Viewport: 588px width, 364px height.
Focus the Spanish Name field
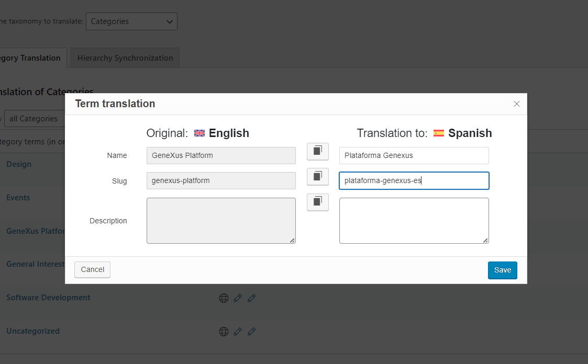[x=414, y=155]
